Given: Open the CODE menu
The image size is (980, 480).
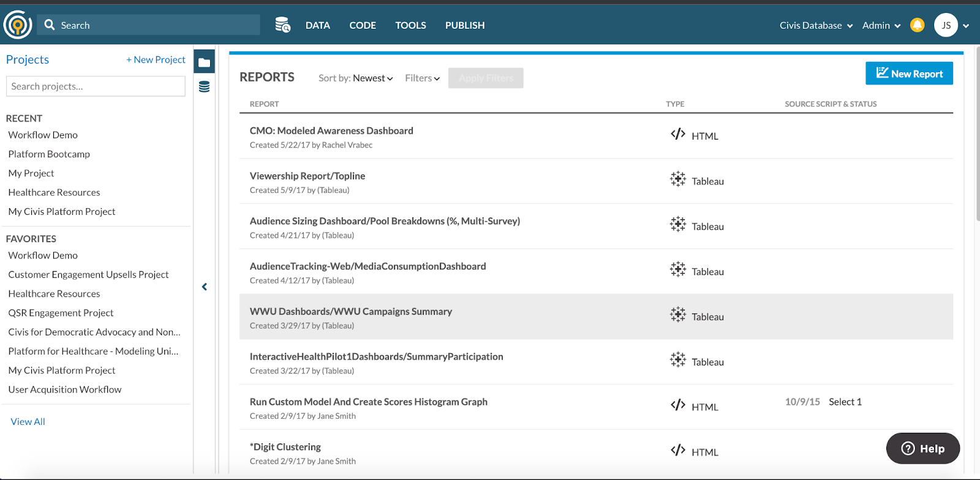Looking at the screenshot, I should tap(363, 26).
